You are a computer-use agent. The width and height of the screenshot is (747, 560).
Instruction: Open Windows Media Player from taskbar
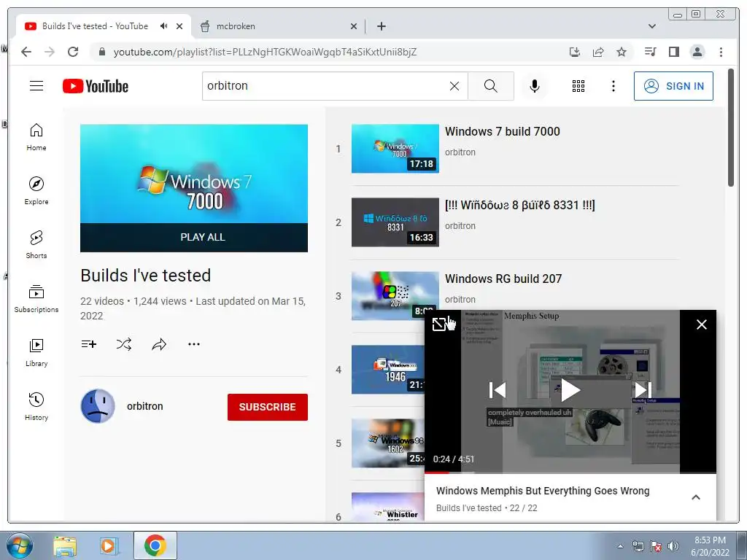(x=109, y=545)
